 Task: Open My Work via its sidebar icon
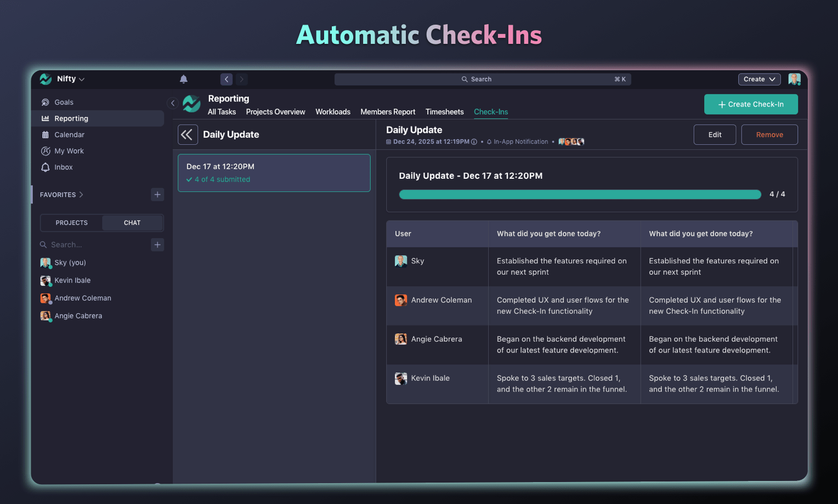click(46, 151)
